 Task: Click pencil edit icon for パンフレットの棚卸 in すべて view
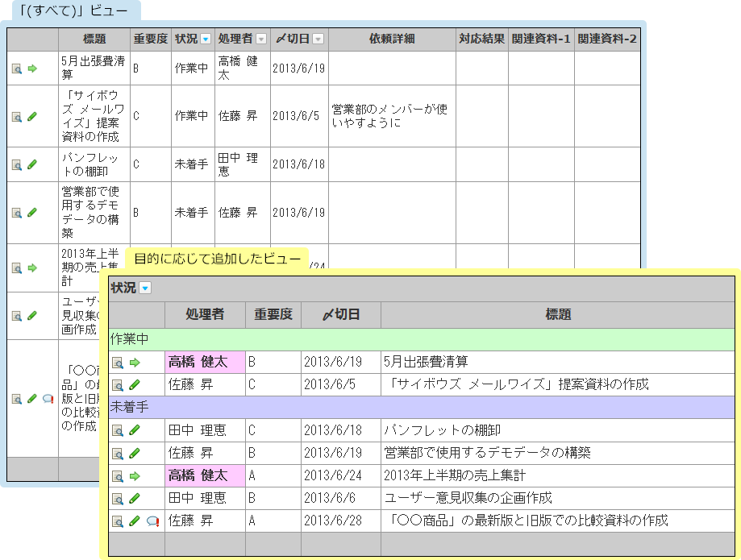tap(32, 164)
